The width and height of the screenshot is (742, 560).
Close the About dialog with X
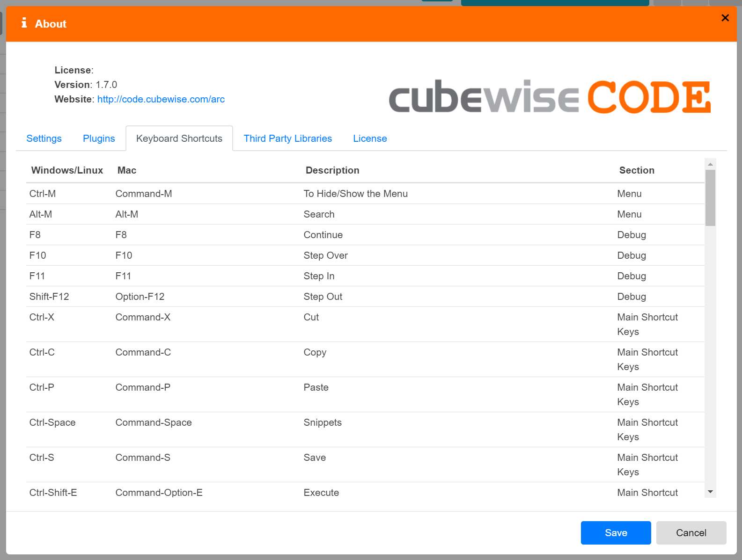tap(725, 18)
